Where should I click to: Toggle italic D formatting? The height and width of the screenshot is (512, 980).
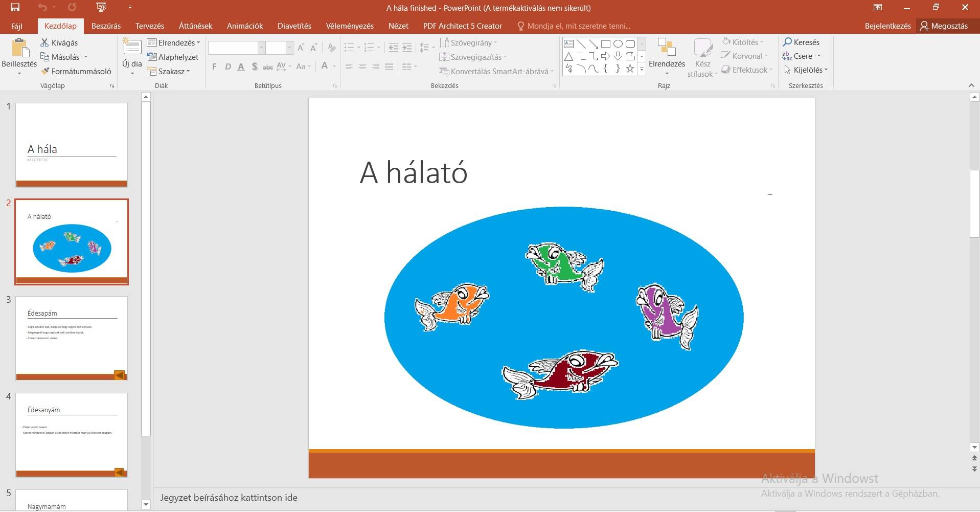point(228,66)
